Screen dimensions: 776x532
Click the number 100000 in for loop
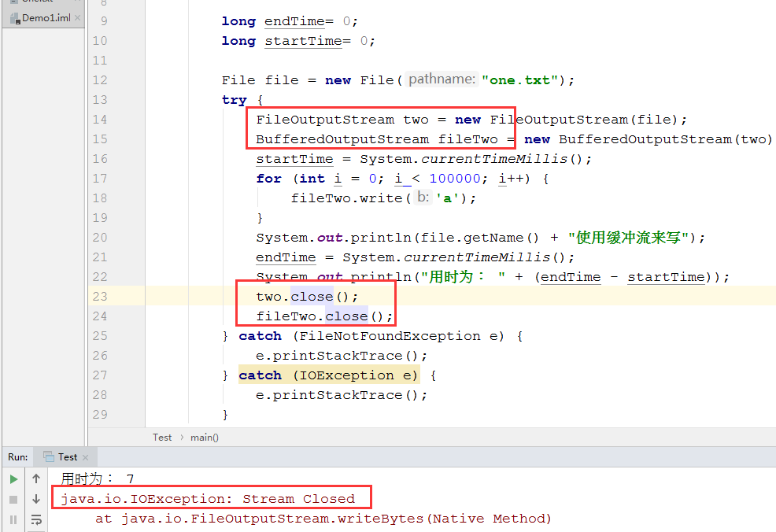[455, 179]
